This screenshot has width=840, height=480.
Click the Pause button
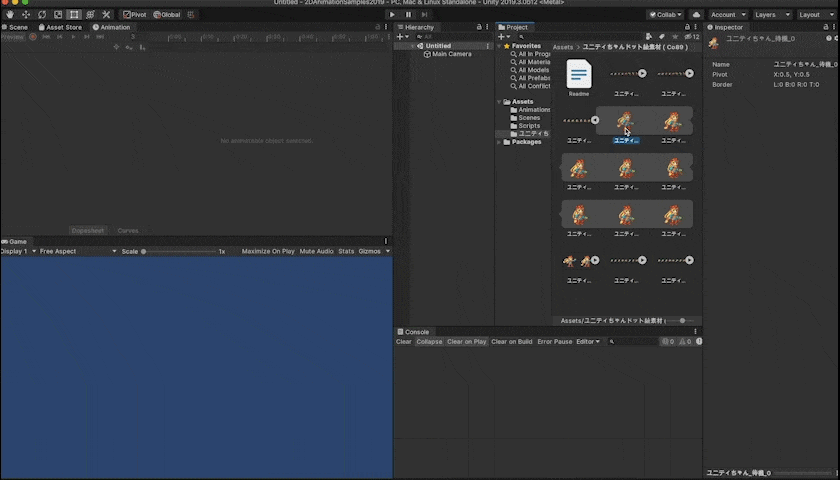(408, 14)
